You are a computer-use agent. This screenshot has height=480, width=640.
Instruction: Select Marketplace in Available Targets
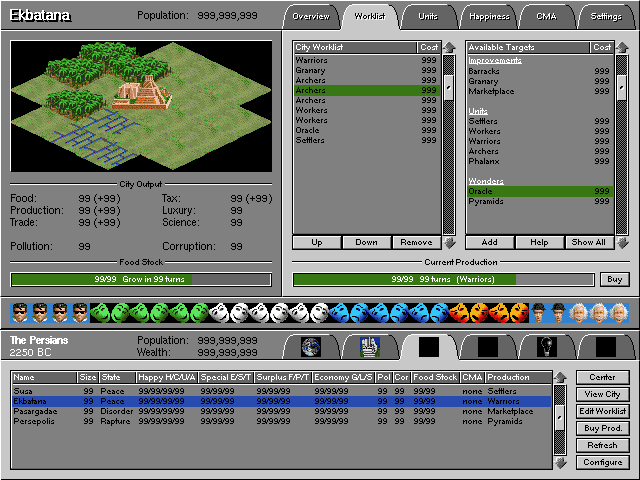(539, 91)
